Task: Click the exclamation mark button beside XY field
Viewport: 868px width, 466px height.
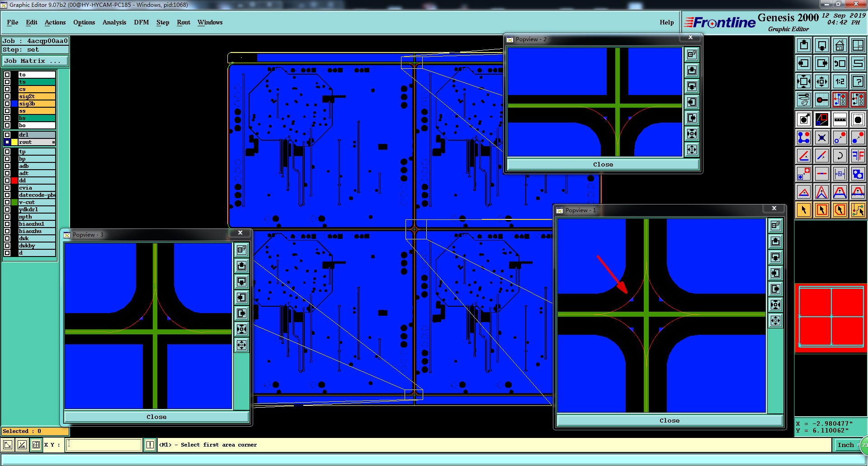Action: pyautogui.click(x=150, y=445)
